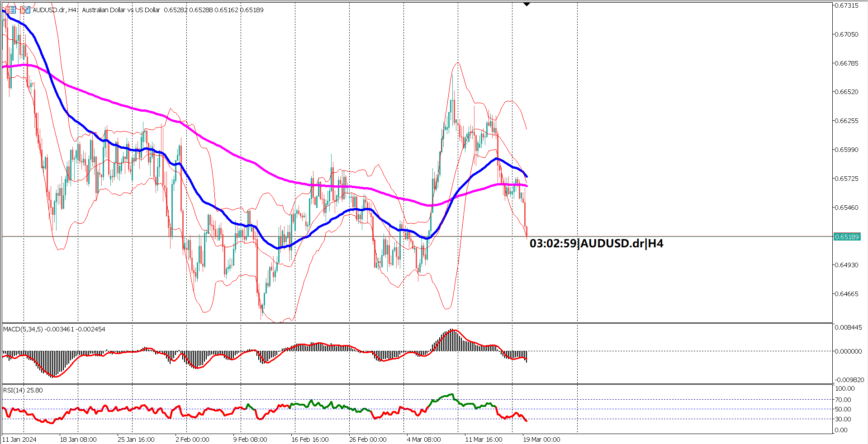This screenshot has height=444, width=868.
Task: Select the black triangle marker above the chart
Action: click(526, 3)
